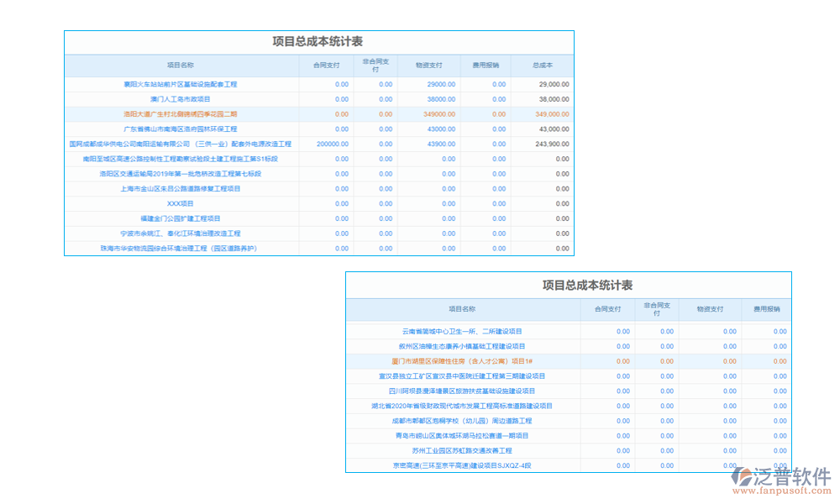Click 总成本 column header in upper table
840x504 pixels.
coord(542,65)
